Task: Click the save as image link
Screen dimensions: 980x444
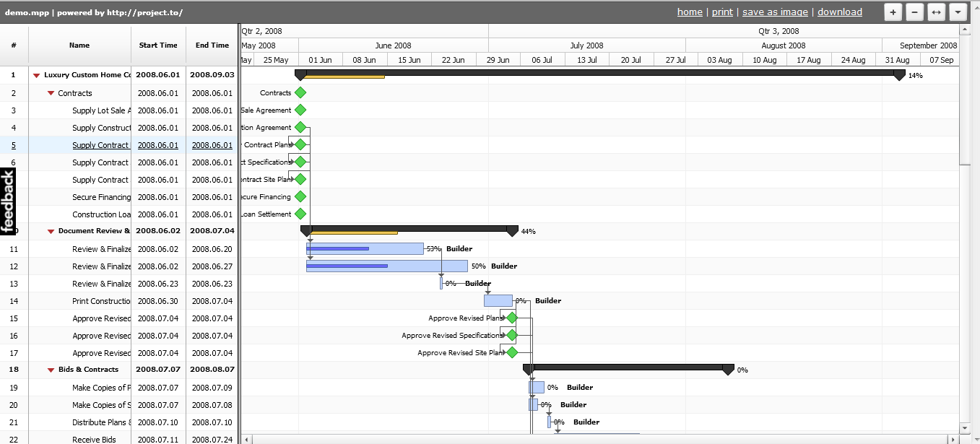Action: (x=775, y=12)
